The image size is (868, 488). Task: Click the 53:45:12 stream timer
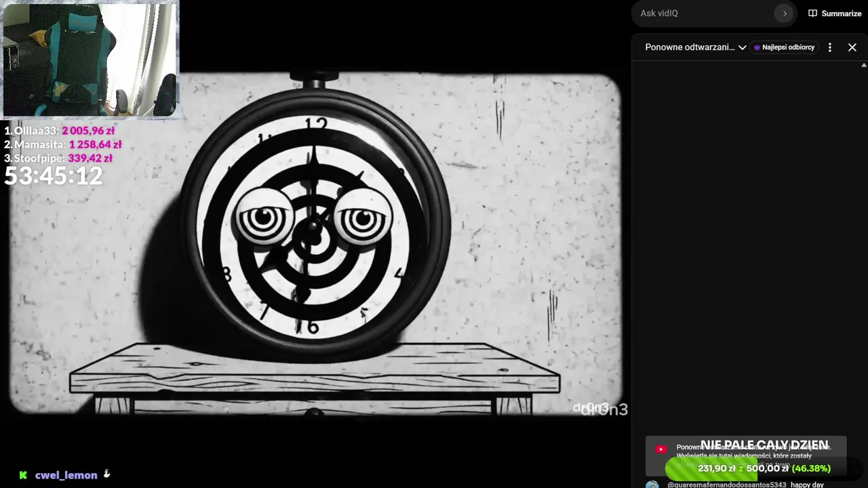(54, 176)
